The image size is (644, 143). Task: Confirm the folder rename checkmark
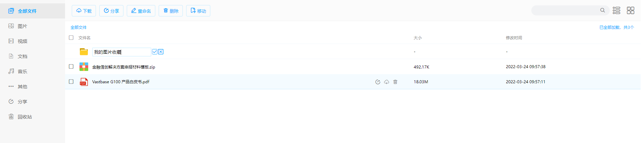click(155, 52)
